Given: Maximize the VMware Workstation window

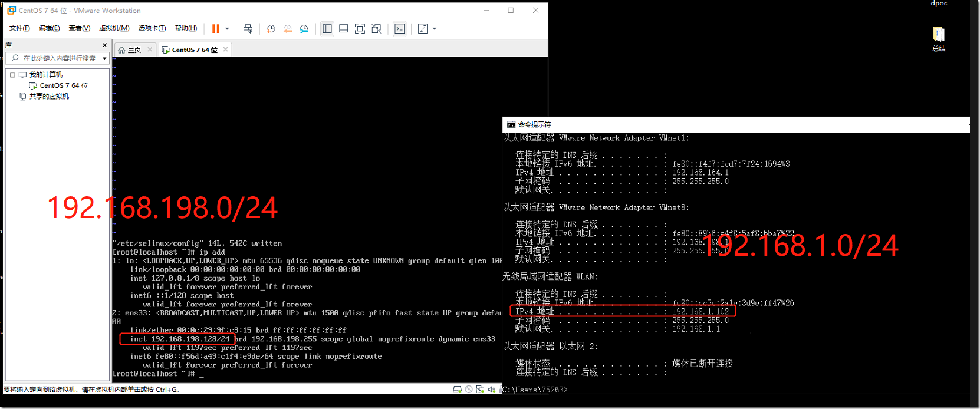Looking at the screenshot, I should [511, 10].
